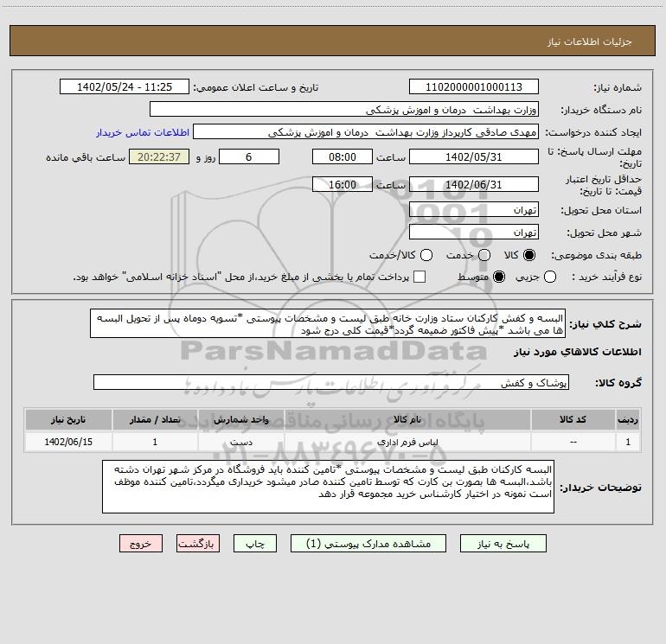The width and height of the screenshot is (666, 644).
Task: Open the اطلاعات تماس خریدار link
Action: tap(143, 132)
